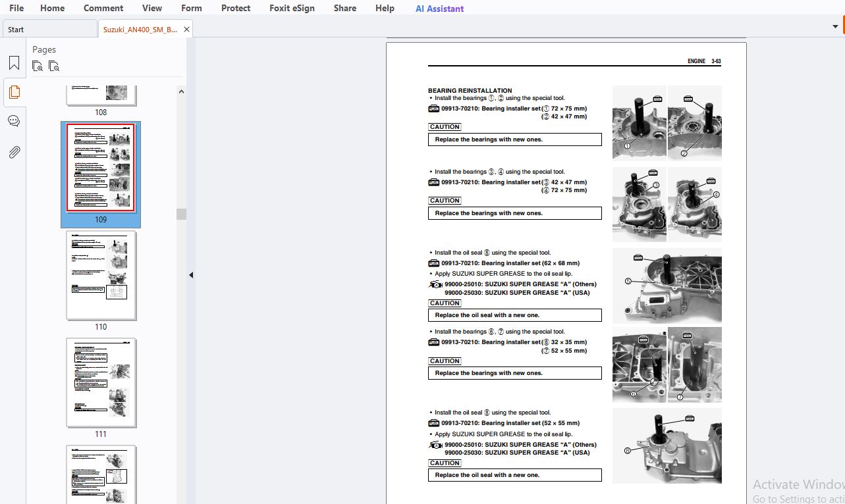Image resolution: width=845 pixels, height=504 pixels.
Task: Reduce page thumbnails icon in Pages panel
Action: pos(54,66)
